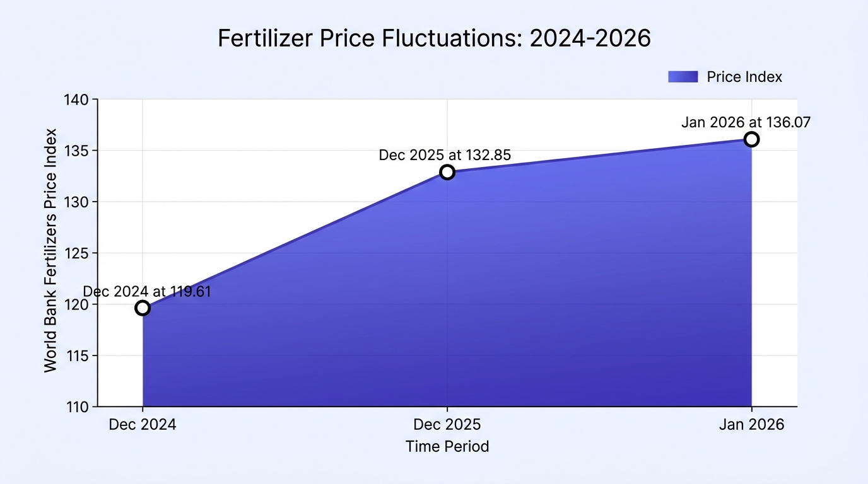Click the Dec 2025 x-axis tick label
The width and height of the screenshot is (868, 484).
point(447,425)
